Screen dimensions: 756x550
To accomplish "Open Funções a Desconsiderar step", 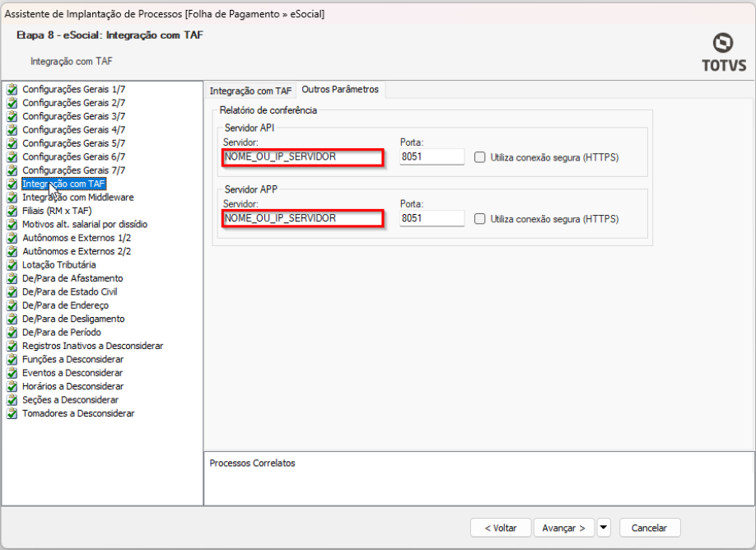I will pos(72,359).
